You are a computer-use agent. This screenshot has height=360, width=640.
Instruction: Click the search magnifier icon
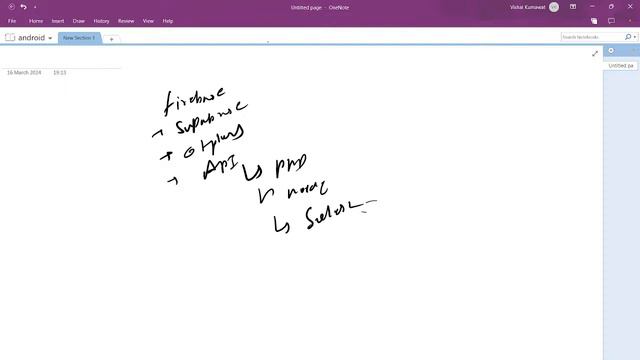pyautogui.click(x=628, y=37)
